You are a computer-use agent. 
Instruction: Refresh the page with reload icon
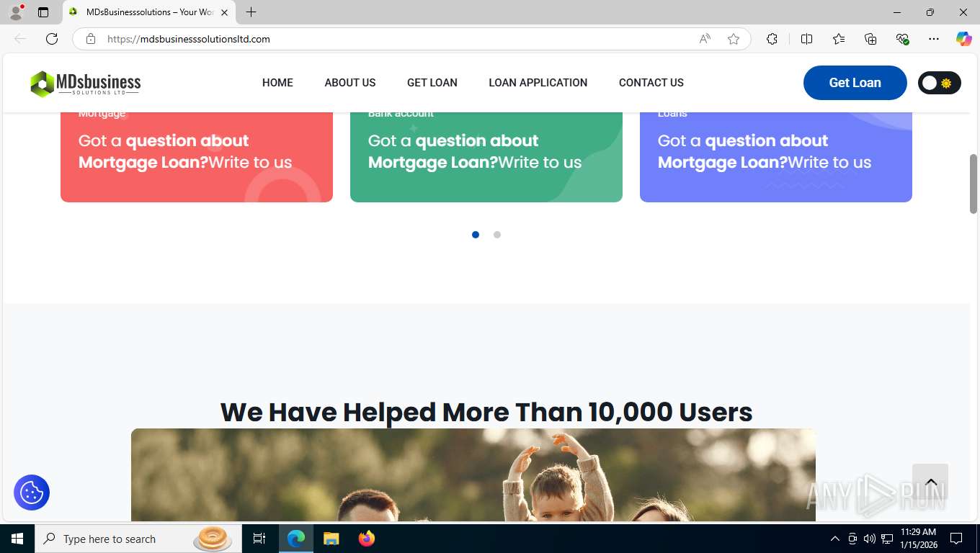click(52, 39)
